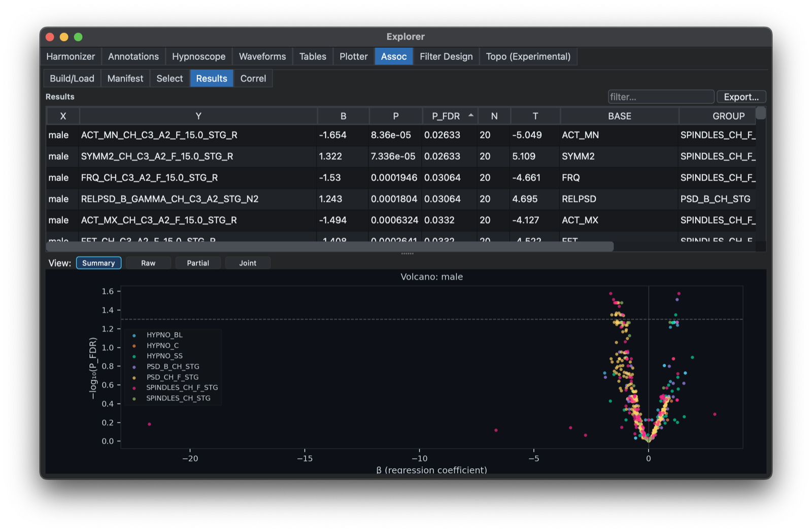Switch view to Partial
This screenshot has height=532, width=812.
tap(198, 263)
